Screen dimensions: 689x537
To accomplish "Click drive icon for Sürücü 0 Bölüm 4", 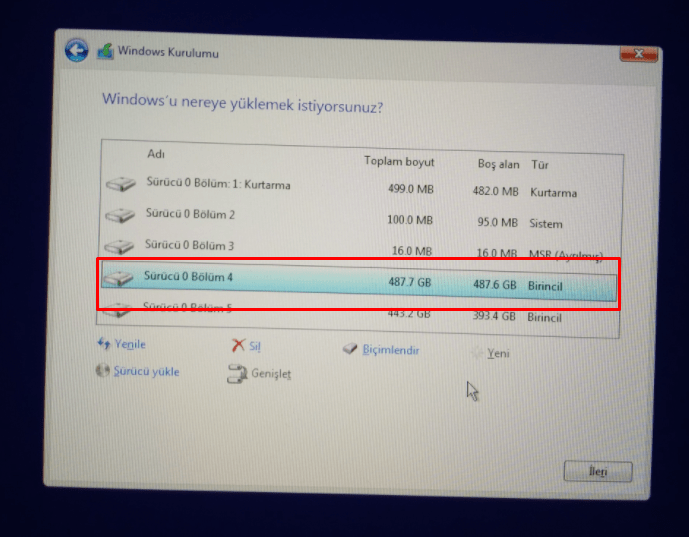I will tap(118, 278).
